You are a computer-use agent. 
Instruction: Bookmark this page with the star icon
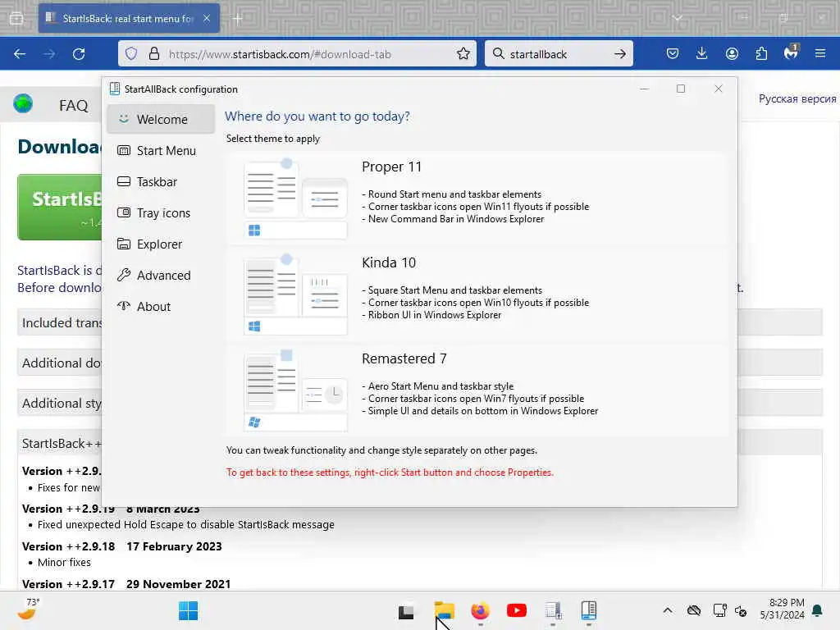[x=463, y=53]
